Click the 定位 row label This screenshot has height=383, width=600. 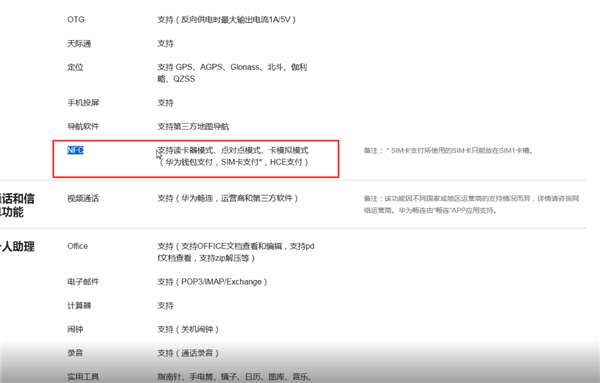[x=75, y=67]
